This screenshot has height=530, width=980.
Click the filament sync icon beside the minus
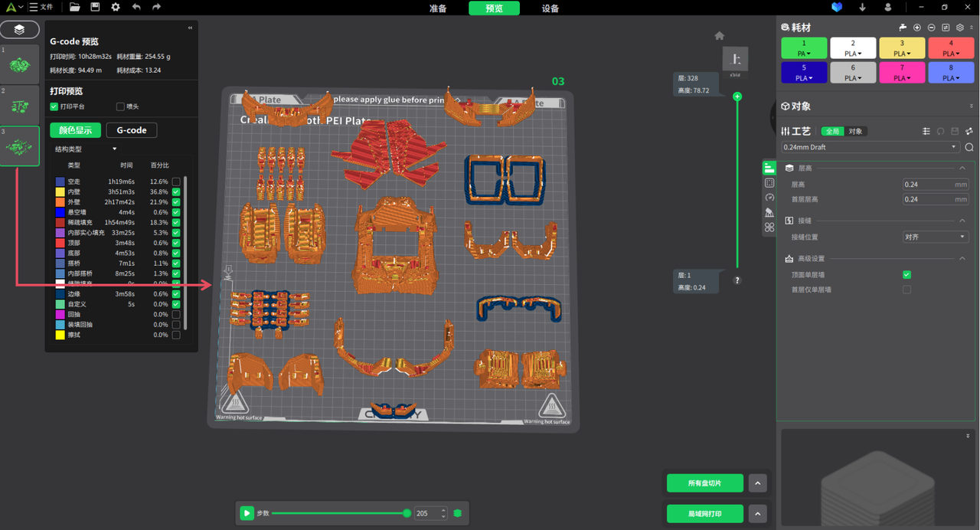click(946, 28)
